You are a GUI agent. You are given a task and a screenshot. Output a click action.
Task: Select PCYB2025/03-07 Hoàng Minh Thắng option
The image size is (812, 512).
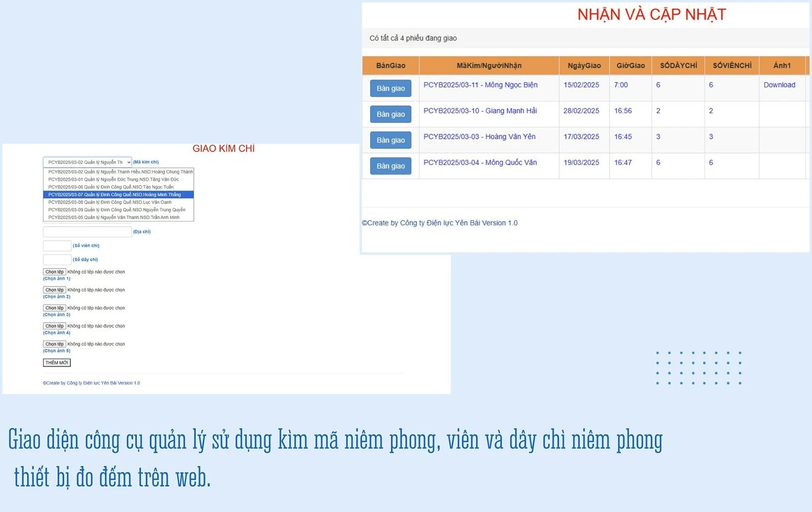tap(118, 195)
